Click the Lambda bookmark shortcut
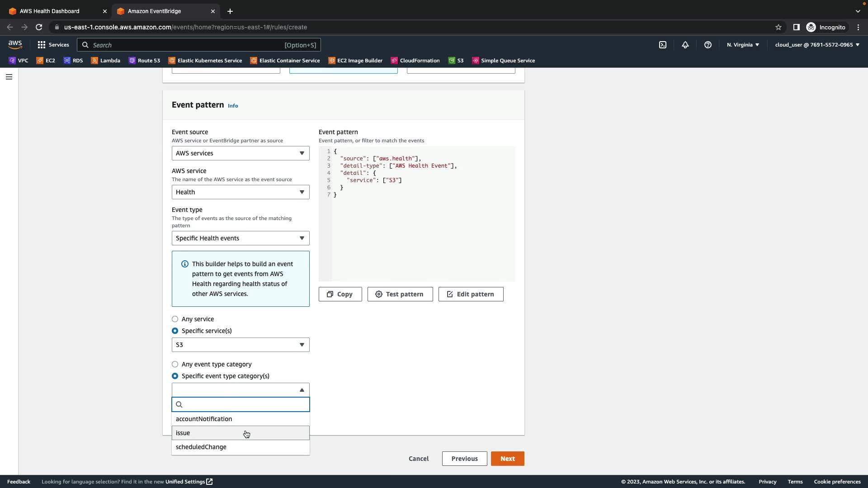The height and width of the screenshot is (488, 868). coord(105,61)
